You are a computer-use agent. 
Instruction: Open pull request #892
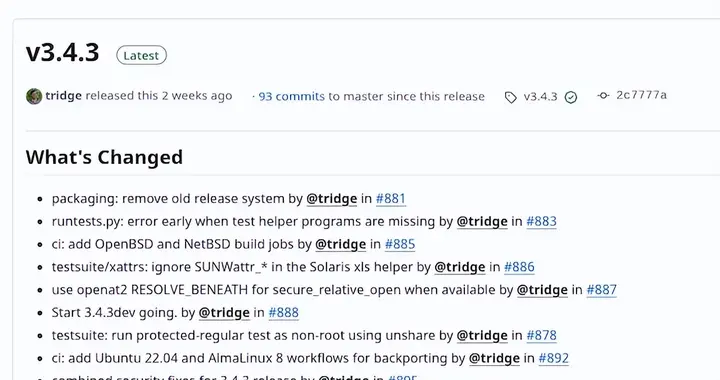click(x=553, y=358)
